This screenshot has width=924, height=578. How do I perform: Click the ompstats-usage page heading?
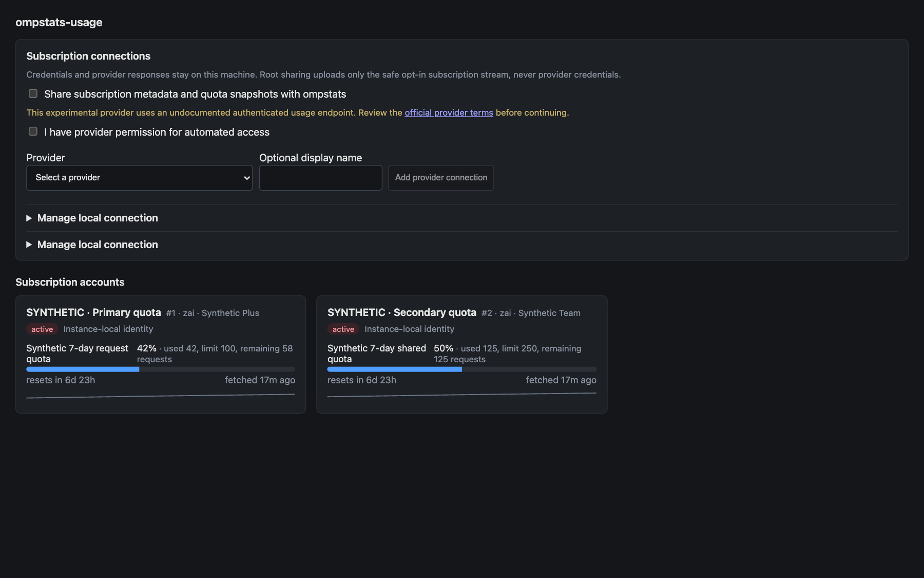coord(59,23)
